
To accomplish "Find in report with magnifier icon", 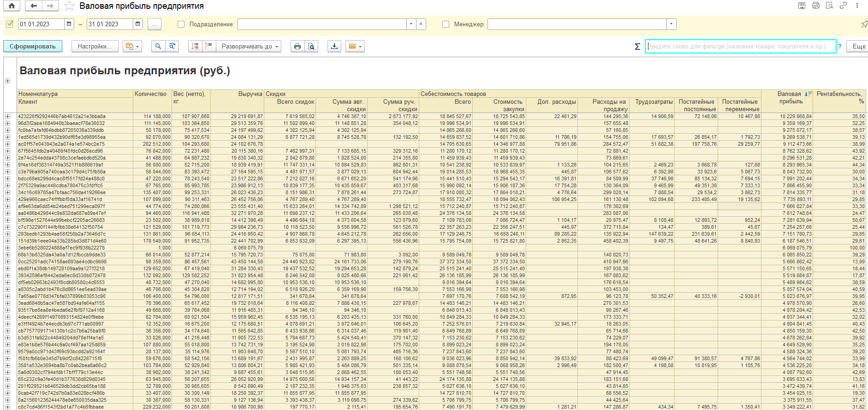I will click(x=158, y=46).
